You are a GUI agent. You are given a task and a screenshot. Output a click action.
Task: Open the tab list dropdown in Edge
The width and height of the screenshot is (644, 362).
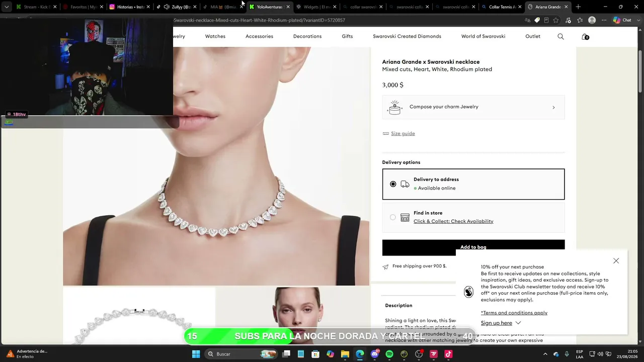point(7,7)
